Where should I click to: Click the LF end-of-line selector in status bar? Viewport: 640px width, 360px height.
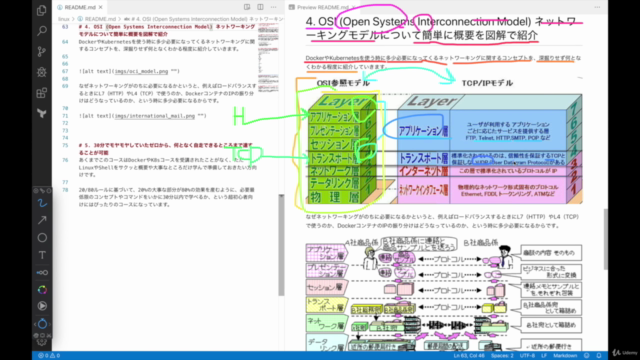point(544,356)
